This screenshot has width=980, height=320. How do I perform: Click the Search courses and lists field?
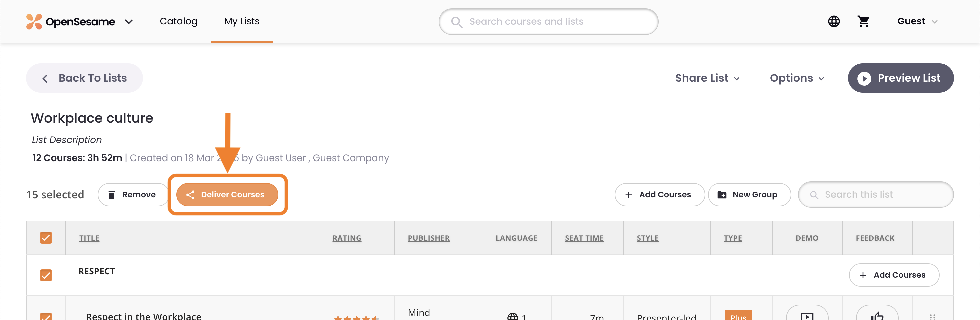(x=548, y=22)
